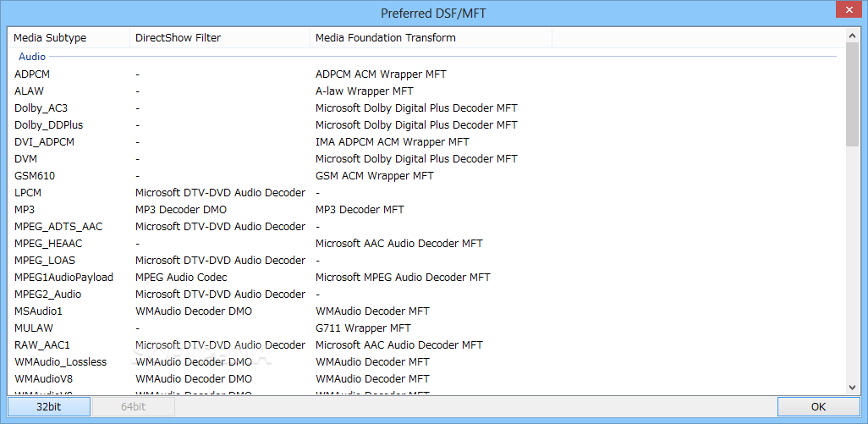The height and width of the screenshot is (424, 868).
Task: Select the WMAudio_Lossless row
Action: pyautogui.click(x=426, y=361)
